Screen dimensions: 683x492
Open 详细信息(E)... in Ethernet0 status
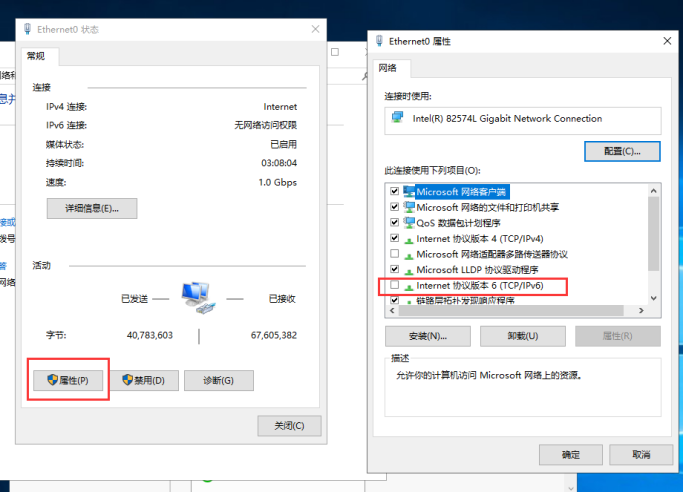click(92, 209)
